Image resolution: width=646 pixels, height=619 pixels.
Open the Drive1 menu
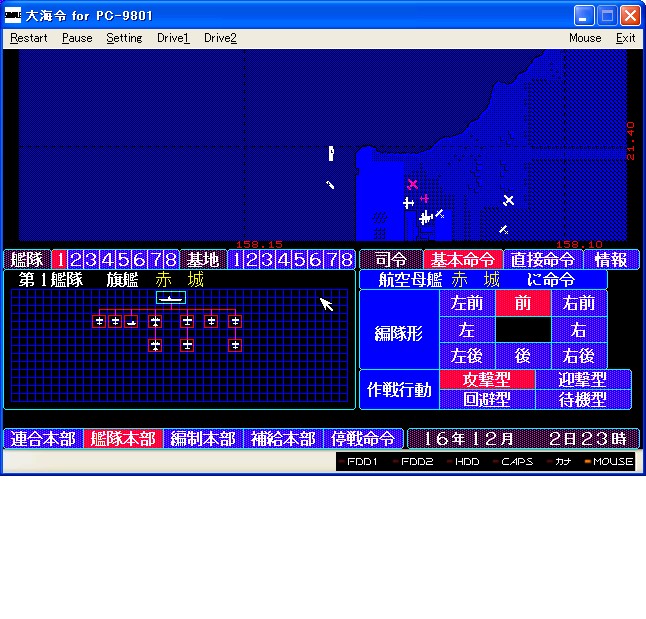pyautogui.click(x=173, y=38)
